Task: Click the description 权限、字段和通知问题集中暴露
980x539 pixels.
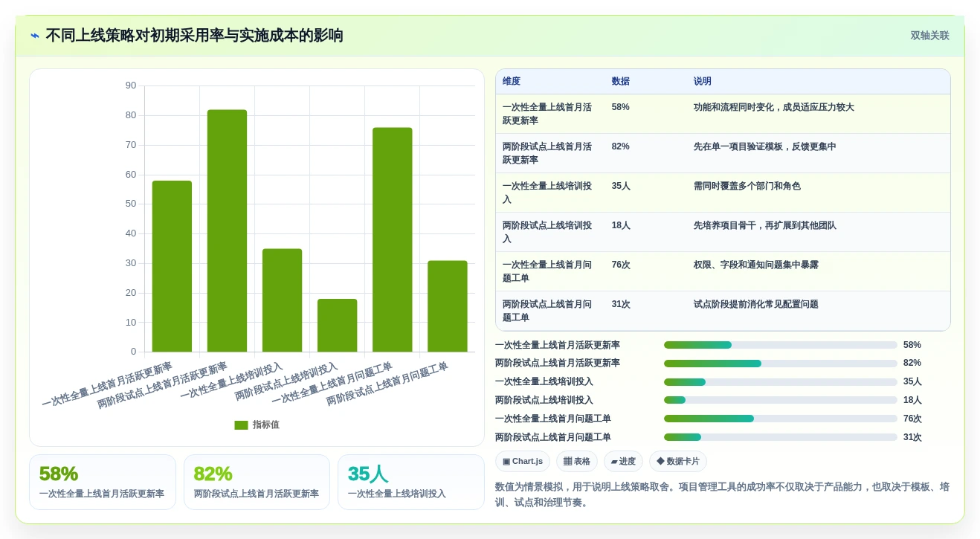Action: tap(756, 265)
